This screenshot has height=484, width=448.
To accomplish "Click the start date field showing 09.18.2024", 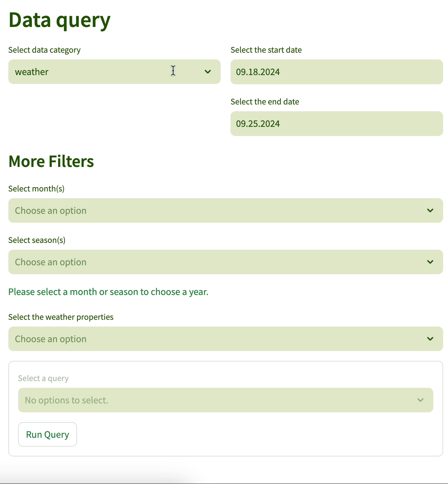I will coord(336,72).
